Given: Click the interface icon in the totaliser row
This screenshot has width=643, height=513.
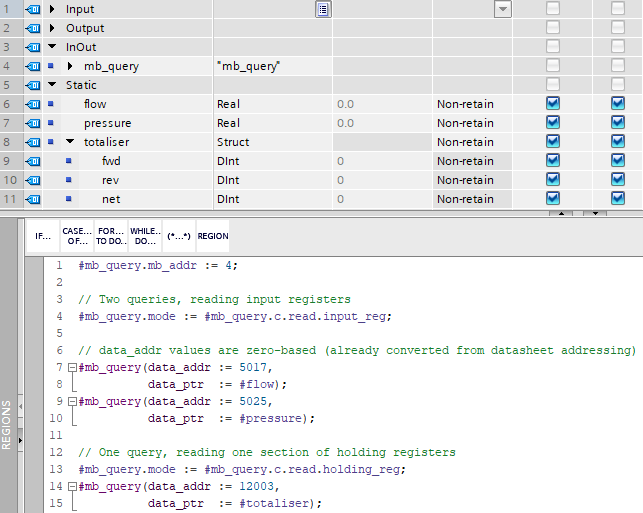Looking at the screenshot, I should pos(33,142).
